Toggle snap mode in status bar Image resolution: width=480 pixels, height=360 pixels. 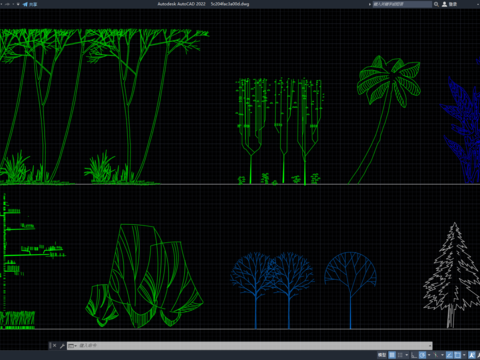tap(400, 355)
